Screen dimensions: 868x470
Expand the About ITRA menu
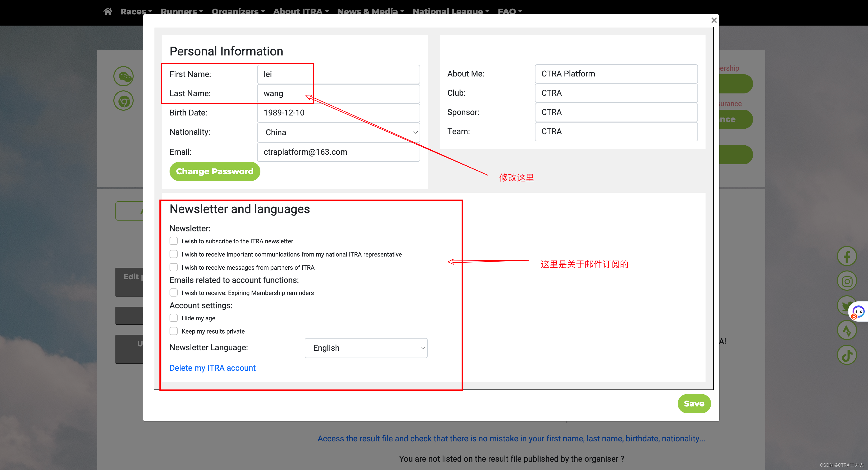301,11
